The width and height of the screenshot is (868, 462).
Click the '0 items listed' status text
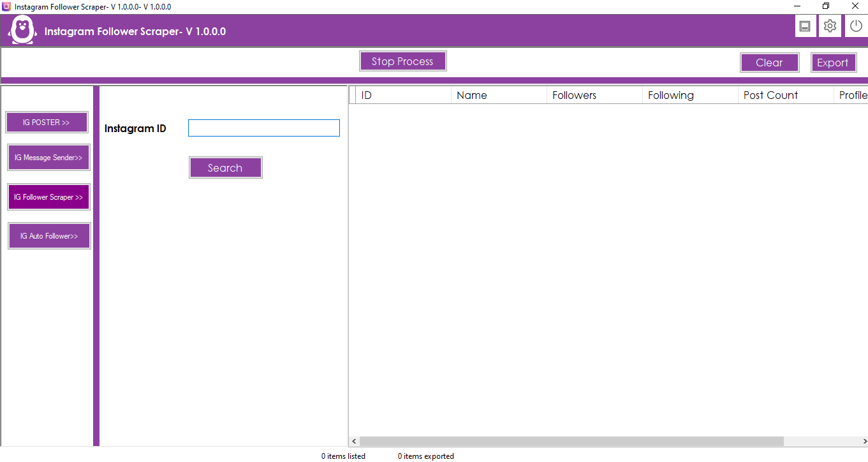343,456
